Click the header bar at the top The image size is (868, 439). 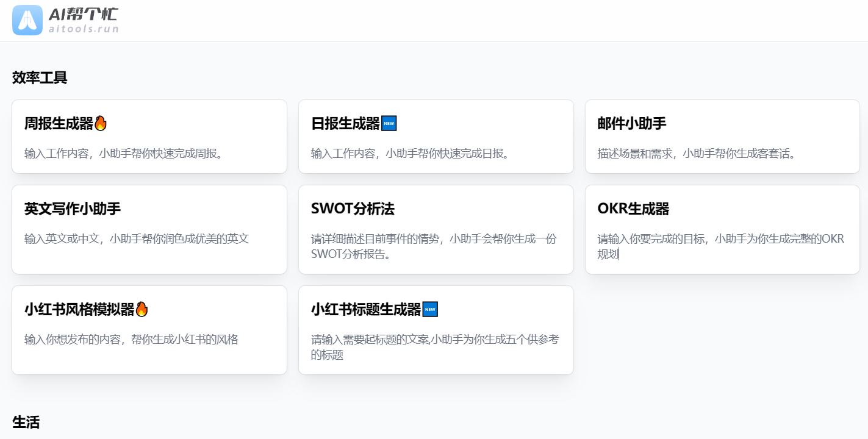434,20
